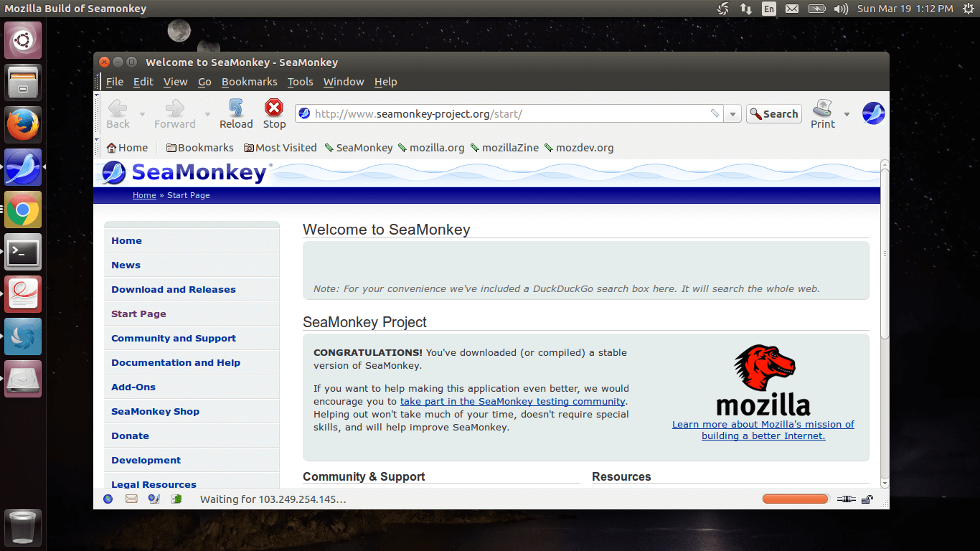Expand the URL bar history dropdown
This screenshot has width=980, height=551.
tap(732, 114)
